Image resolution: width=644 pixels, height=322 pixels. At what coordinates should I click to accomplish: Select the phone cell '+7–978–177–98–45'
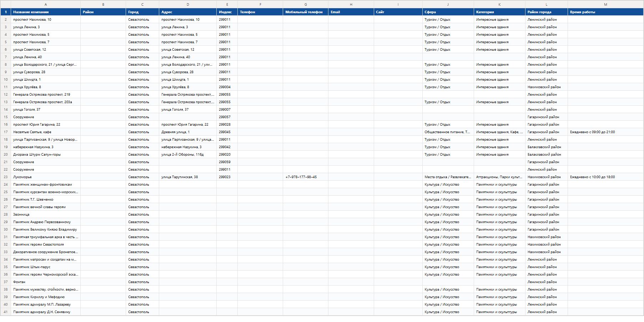pos(306,177)
